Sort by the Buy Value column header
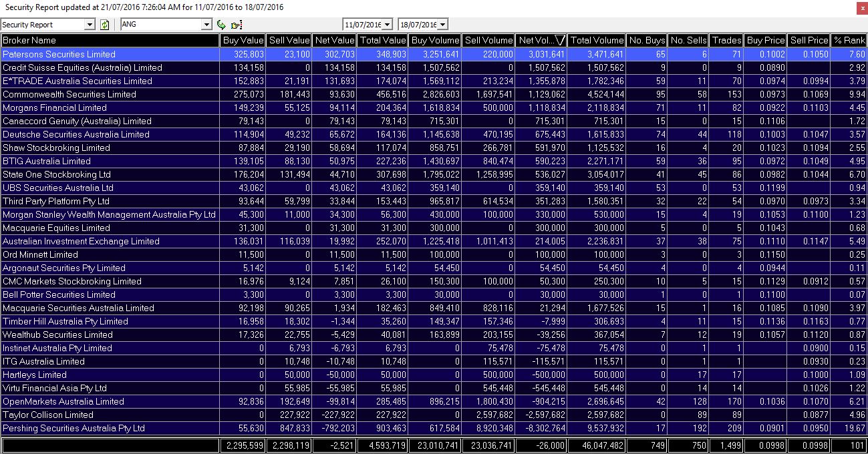868x454 pixels. (243, 41)
